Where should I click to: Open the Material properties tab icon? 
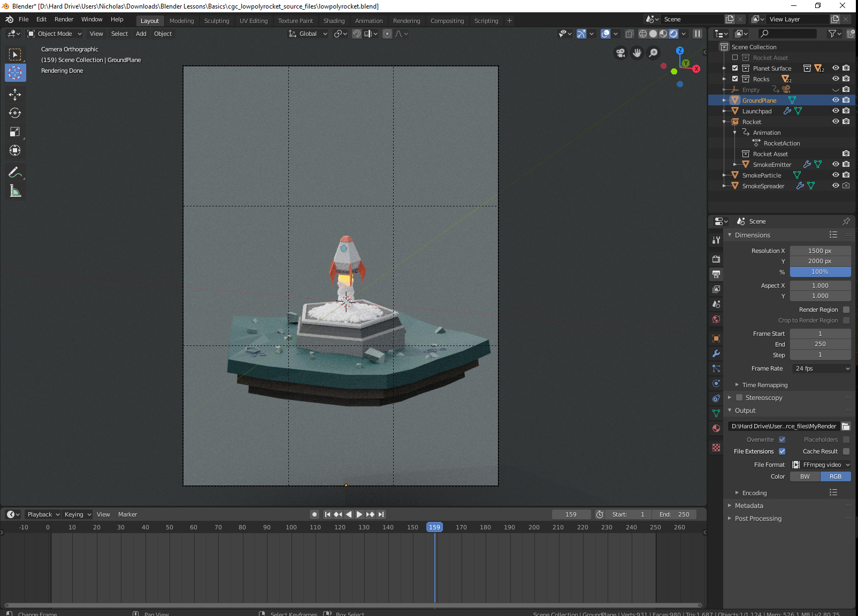(716, 428)
